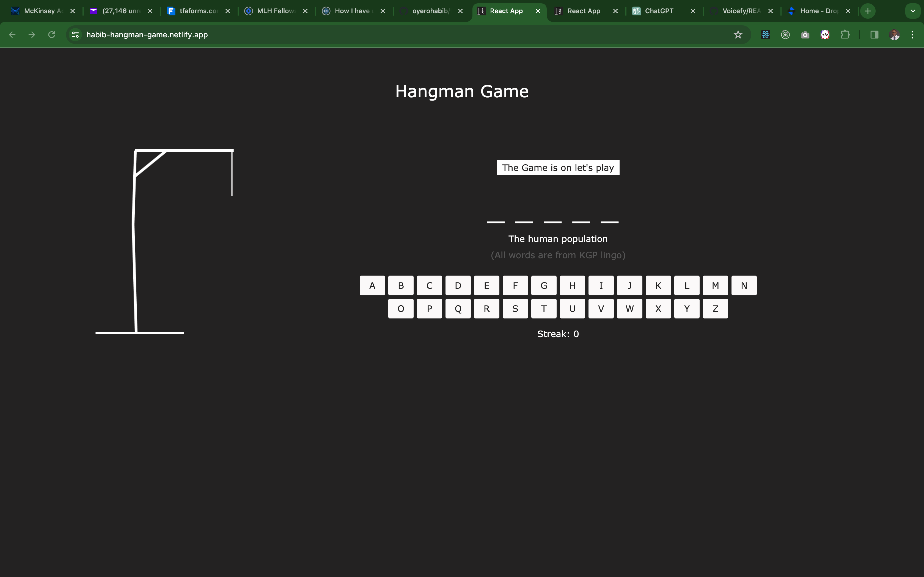This screenshot has width=924, height=577.
Task: Open the Extensions puzzle piece menu
Action: click(845, 35)
